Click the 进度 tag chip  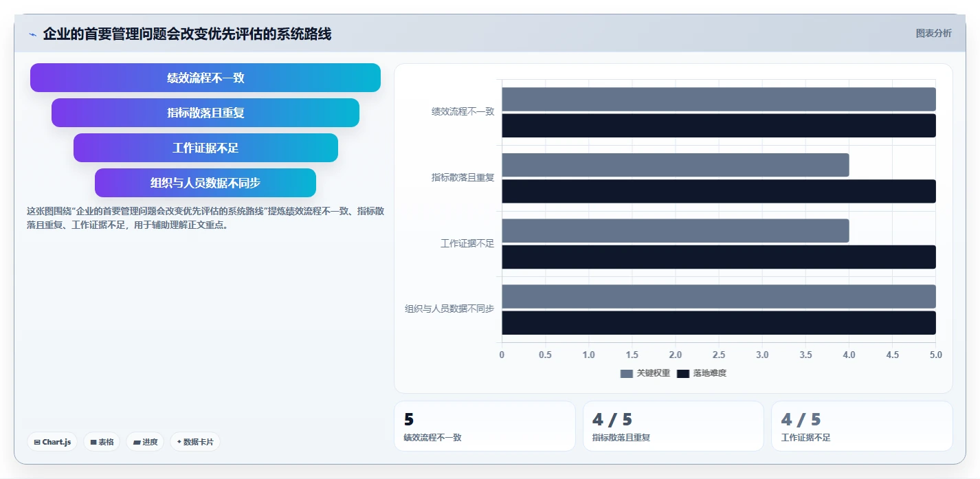(145, 442)
